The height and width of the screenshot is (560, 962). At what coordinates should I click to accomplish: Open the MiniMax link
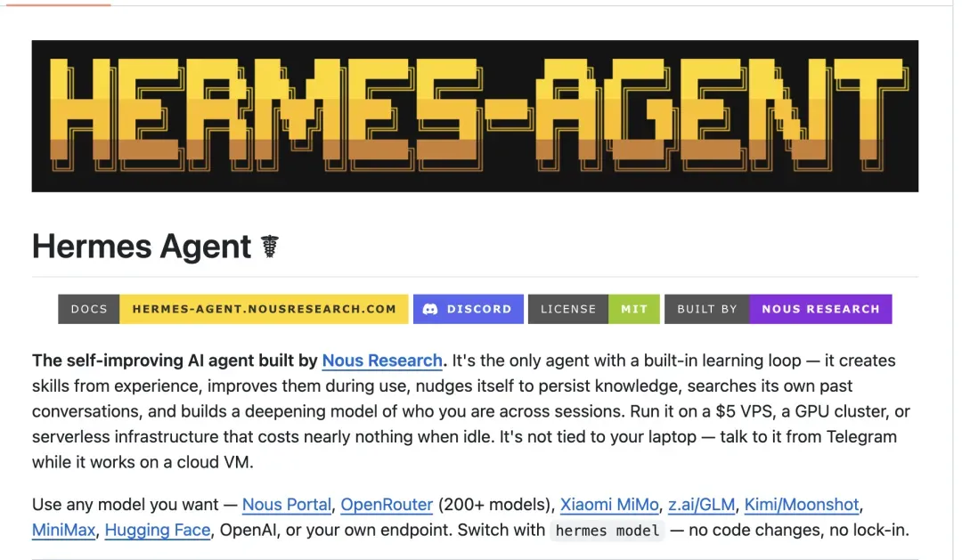tap(64, 530)
